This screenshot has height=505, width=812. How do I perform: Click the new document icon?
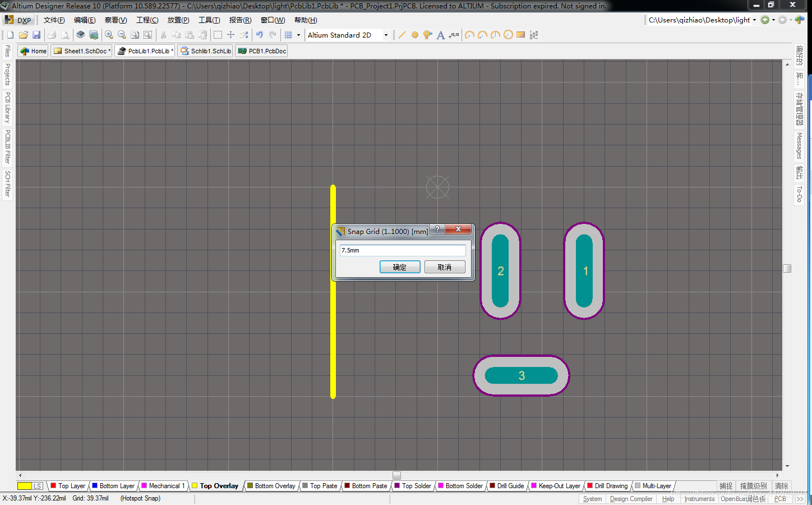[10, 35]
